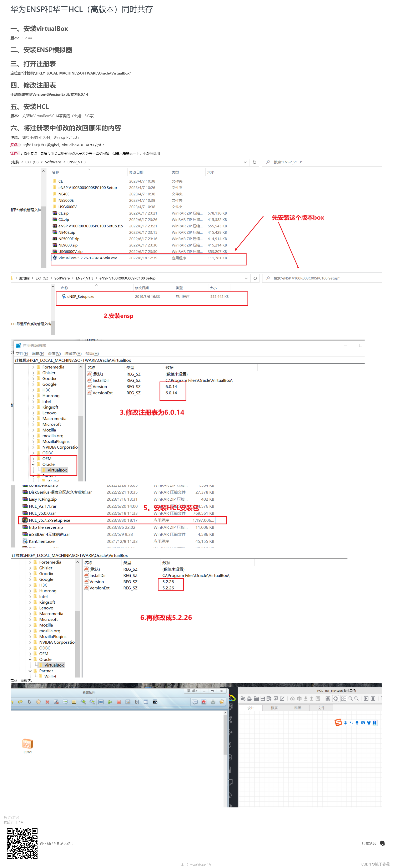Run all devices with HCL play button
393x868 pixels.
pos(366,698)
